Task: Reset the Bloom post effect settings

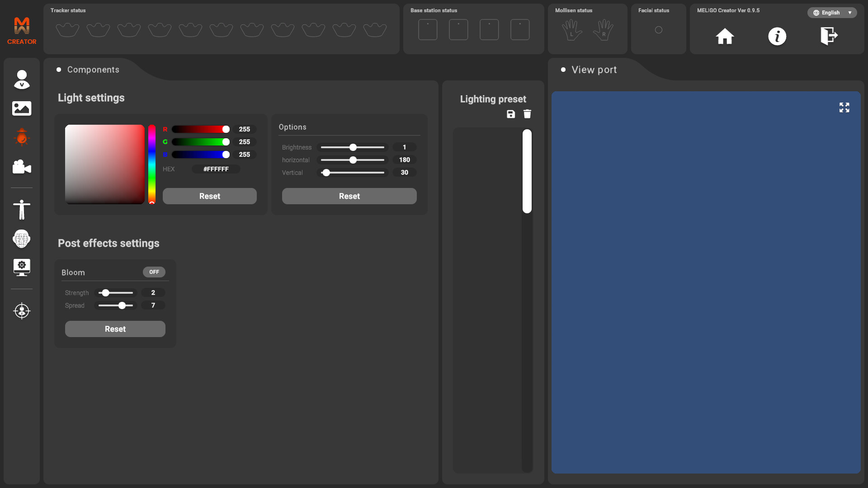Action: 115,329
